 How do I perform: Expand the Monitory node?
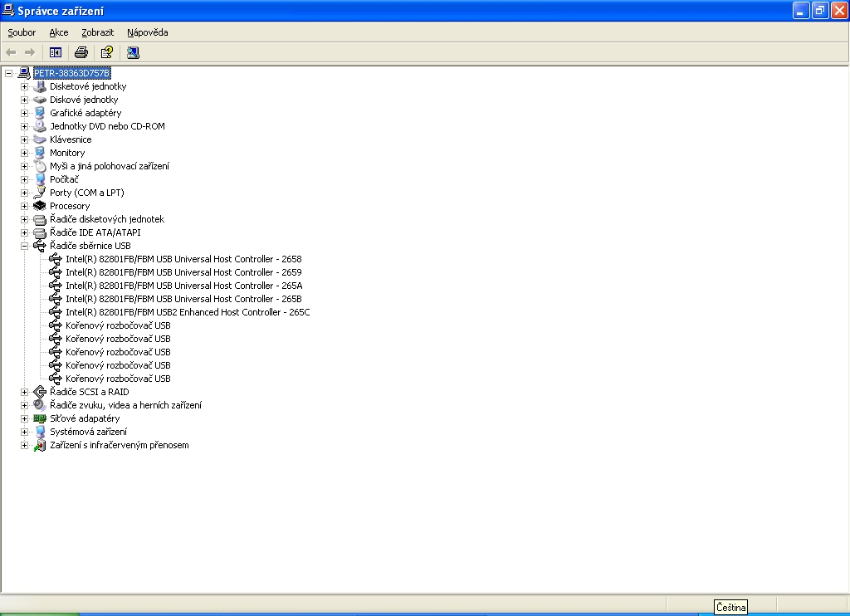coord(24,153)
